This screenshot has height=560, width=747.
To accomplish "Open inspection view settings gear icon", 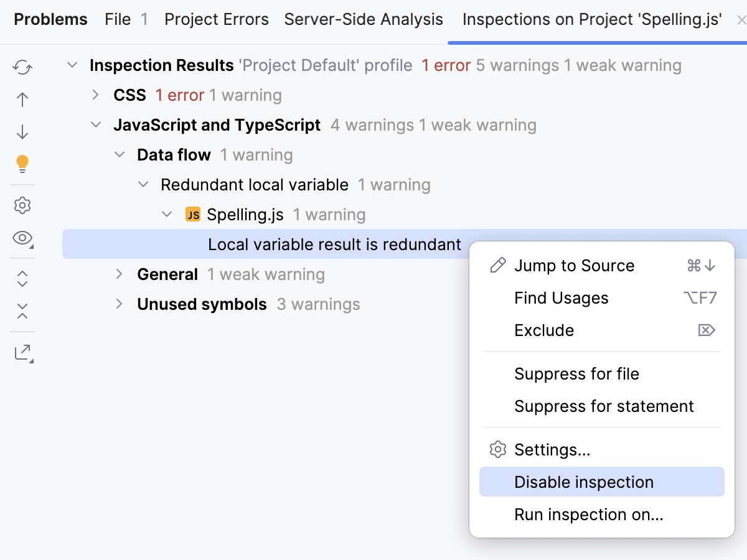I will pos(22,205).
